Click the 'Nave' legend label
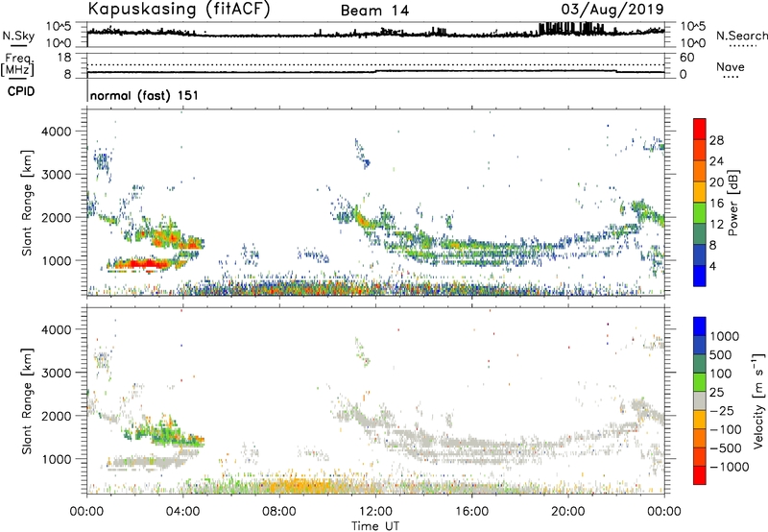Image resolution: width=768 pixels, height=532 pixels. 730,67
